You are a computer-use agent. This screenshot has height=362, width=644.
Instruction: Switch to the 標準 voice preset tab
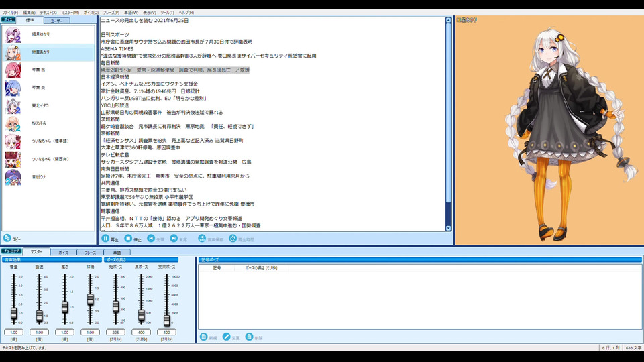30,20
